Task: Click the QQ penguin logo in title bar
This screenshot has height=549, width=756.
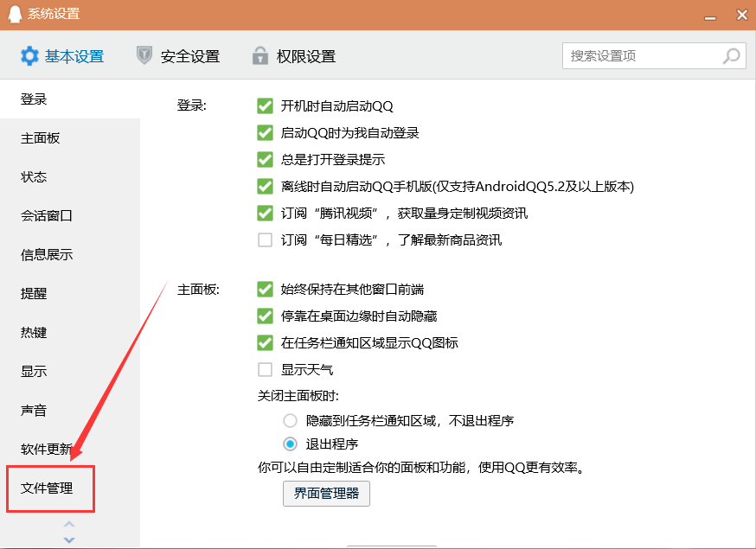Action: pyautogui.click(x=16, y=14)
